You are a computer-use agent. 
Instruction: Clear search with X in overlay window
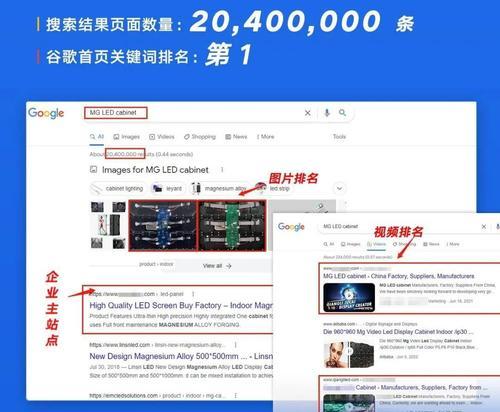[484, 227]
